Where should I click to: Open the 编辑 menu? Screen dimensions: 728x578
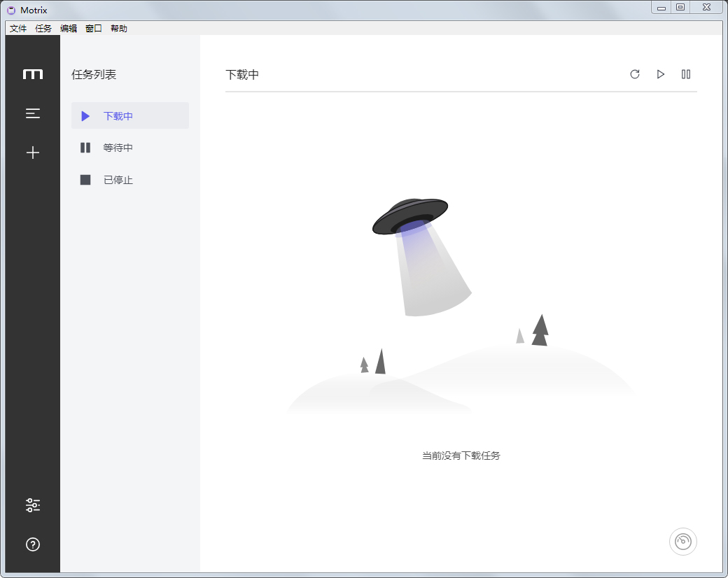coord(69,29)
